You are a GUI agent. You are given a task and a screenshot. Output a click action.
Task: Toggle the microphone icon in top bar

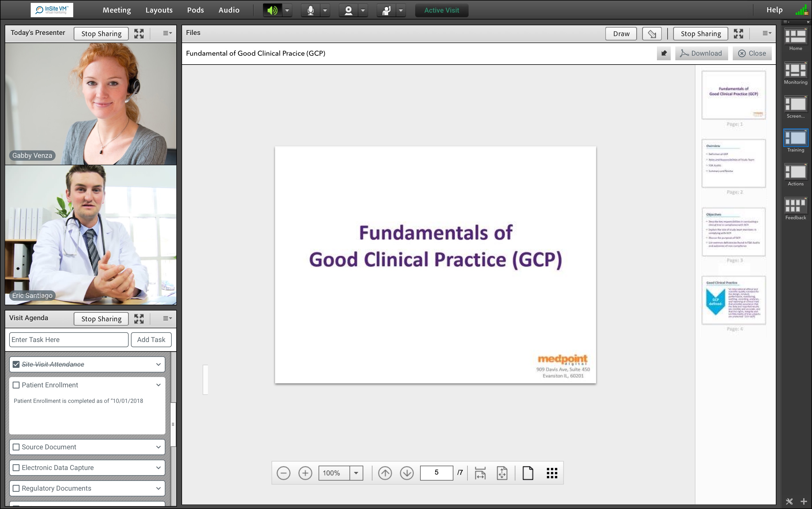pos(310,10)
